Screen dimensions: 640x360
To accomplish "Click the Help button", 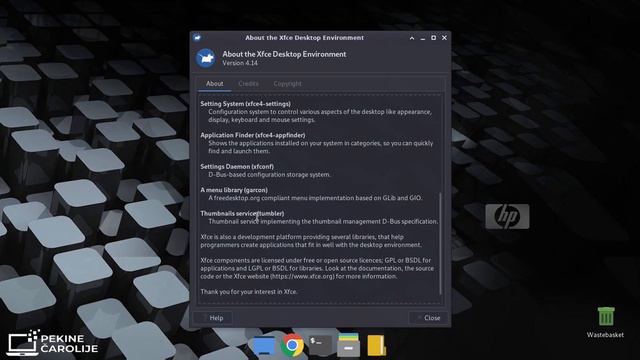I will tap(213, 318).
